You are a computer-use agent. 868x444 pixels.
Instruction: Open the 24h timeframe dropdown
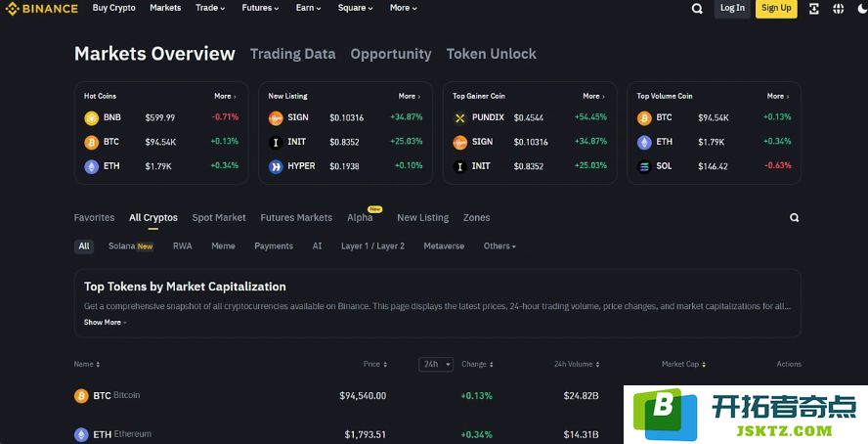436,364
